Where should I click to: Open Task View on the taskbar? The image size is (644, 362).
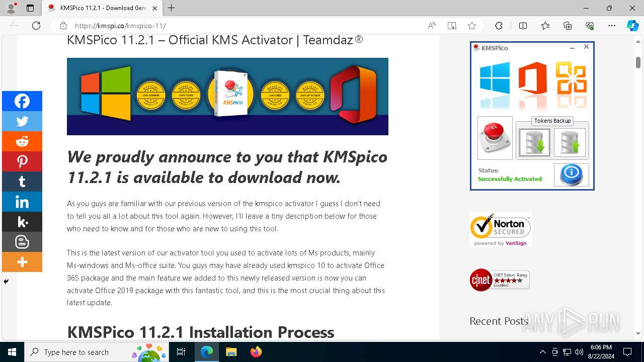(x=181, y=352)
